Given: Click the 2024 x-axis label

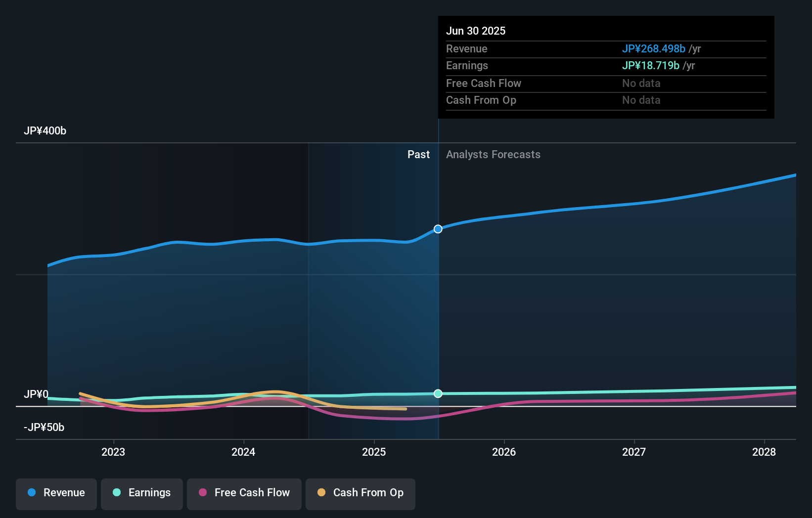Looking at the screenshot, I should pos(243,452).
